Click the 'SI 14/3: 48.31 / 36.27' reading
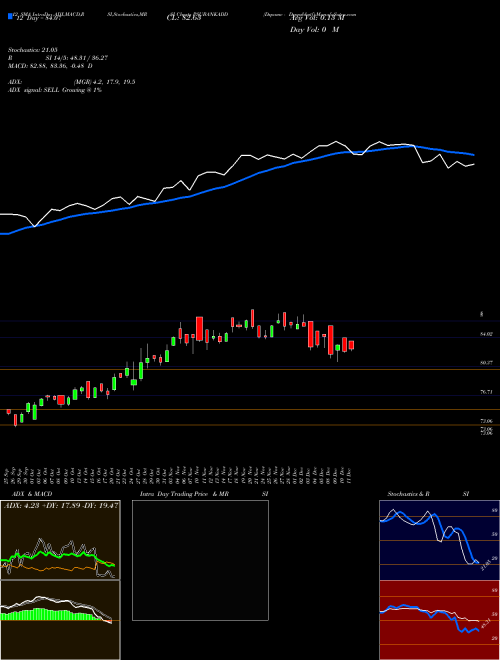This screenshot has width=500, height=660. (x=77, y=58)
